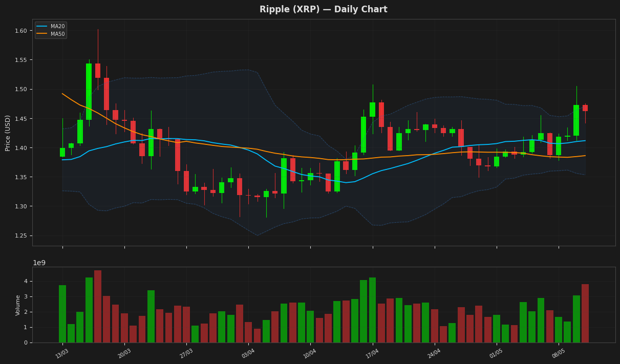Click the volume axis tick 2
Viewport: 620px width, 364px height.
pyautogui.click(x=25, y=312)
